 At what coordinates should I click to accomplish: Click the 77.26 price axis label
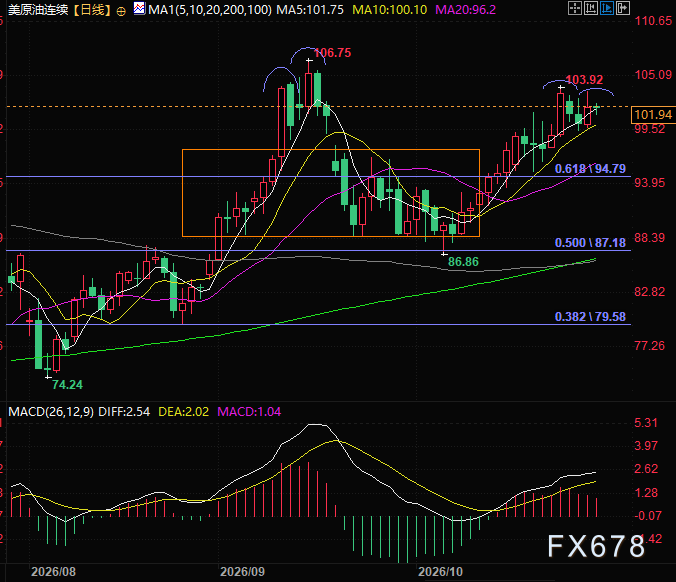click(650, 346)
